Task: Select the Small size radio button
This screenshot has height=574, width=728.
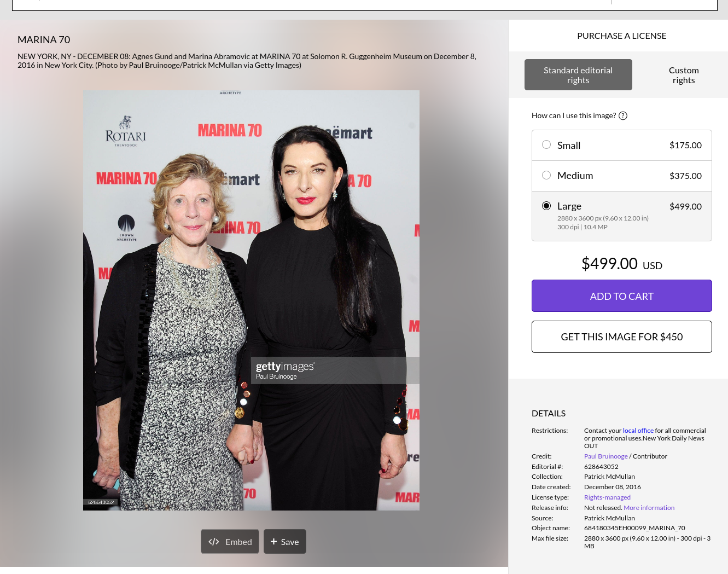Action: point(546,144)
